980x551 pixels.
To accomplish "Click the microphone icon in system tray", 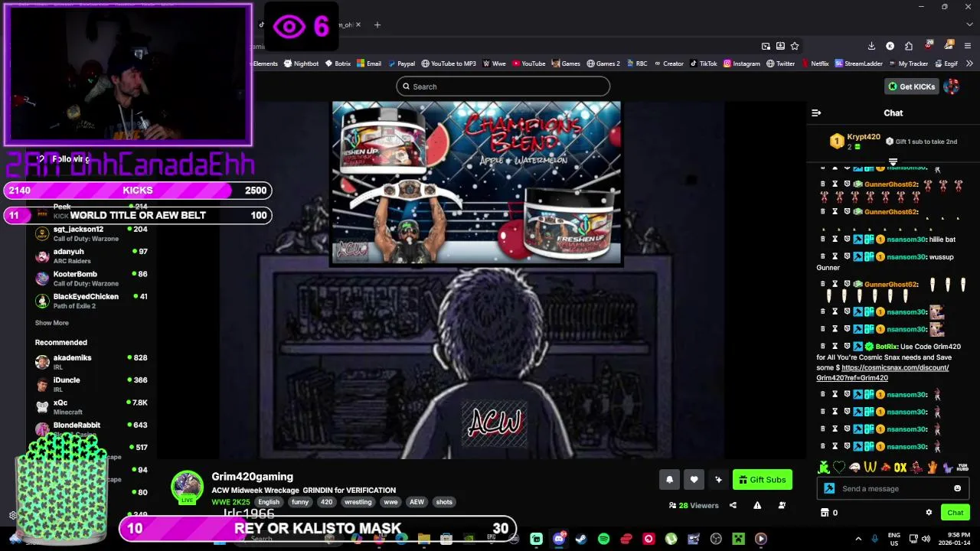I will pyautogui.click(x=875, y=539).
